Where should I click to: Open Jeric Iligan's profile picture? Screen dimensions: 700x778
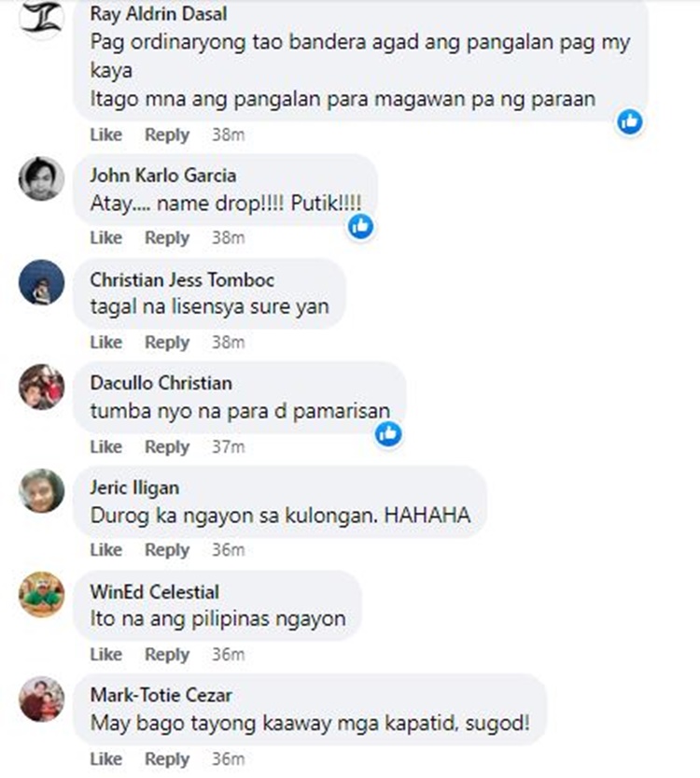42,490
